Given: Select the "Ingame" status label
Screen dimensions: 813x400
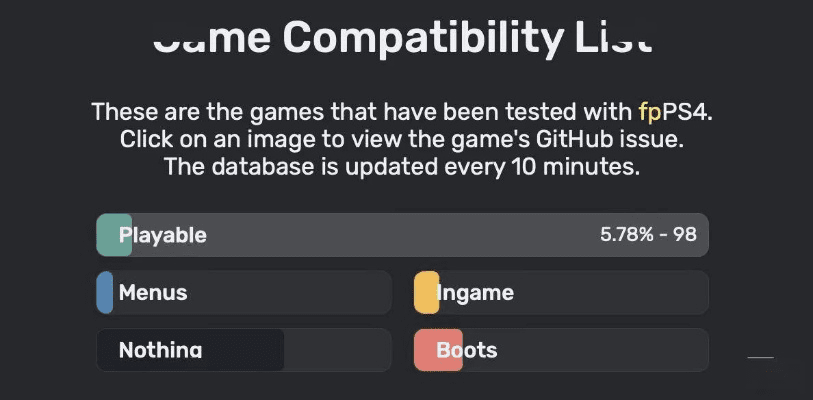Looking at the screenshot, I should click(475, 293).
